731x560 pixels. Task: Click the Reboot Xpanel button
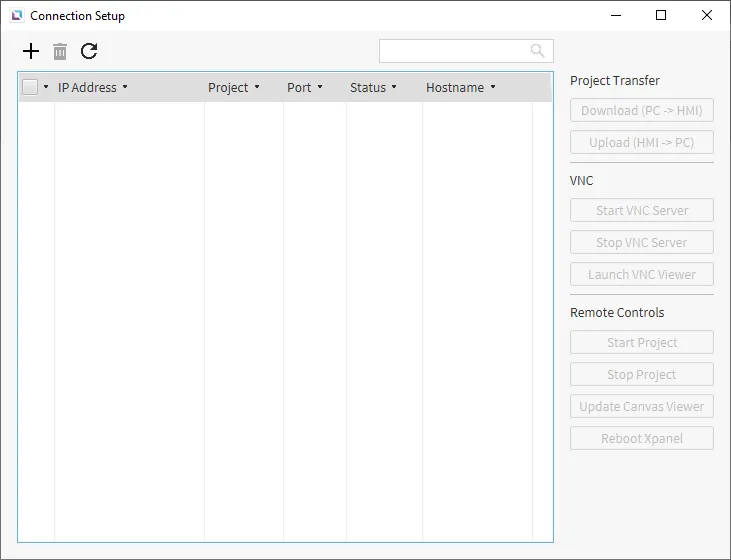pyautogui.click(x=642, y=438)
